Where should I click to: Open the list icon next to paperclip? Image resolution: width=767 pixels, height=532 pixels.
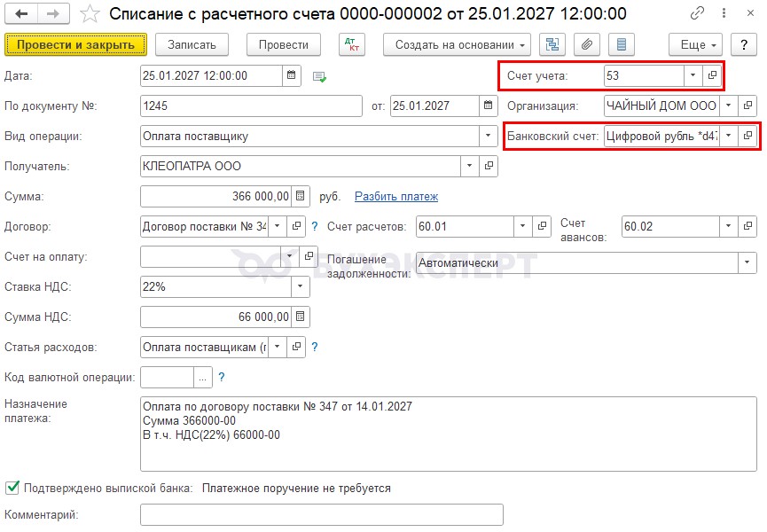point(622,44)
